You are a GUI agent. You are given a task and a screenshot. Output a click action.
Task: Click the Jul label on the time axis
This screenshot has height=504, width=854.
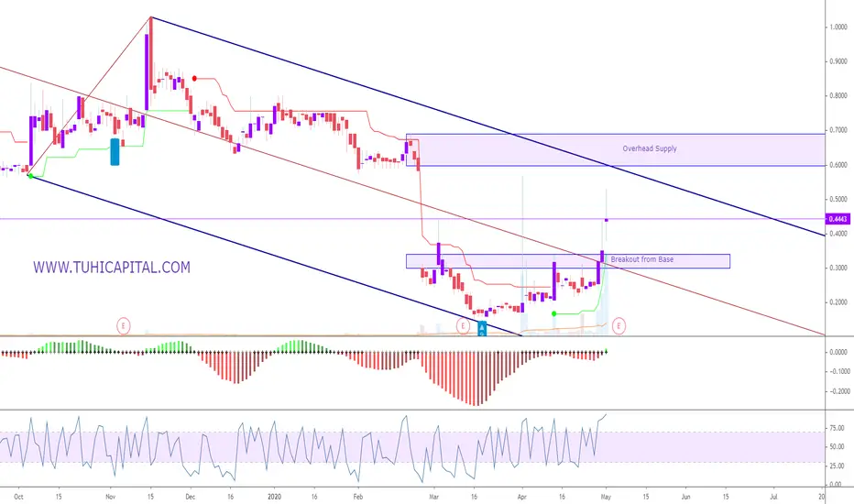(773, 497)
